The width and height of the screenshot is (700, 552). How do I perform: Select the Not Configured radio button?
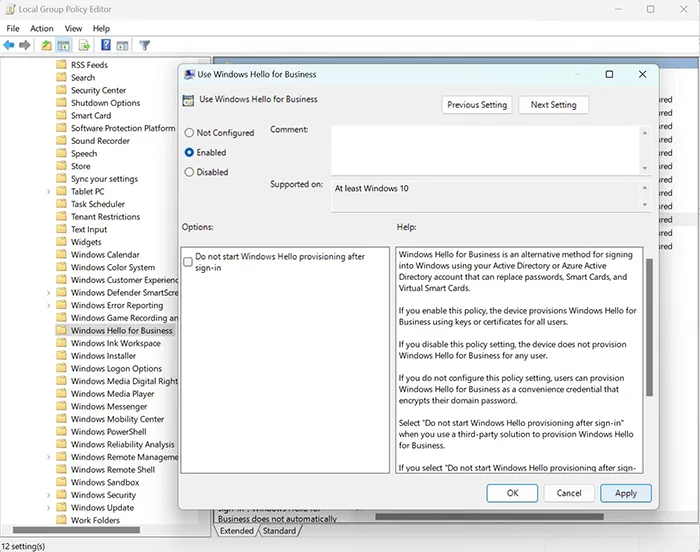tap(189, 133)
